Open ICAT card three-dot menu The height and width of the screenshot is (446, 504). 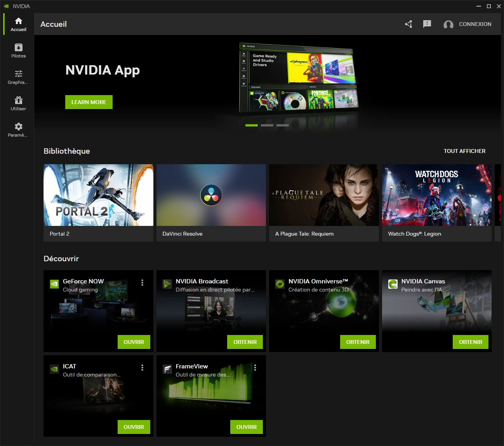[142, 368]
